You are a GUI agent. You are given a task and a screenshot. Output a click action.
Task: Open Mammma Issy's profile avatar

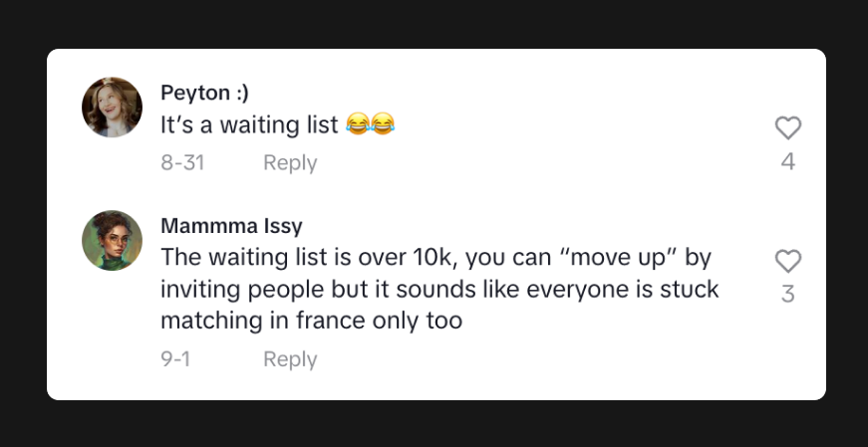coord(112,240)
